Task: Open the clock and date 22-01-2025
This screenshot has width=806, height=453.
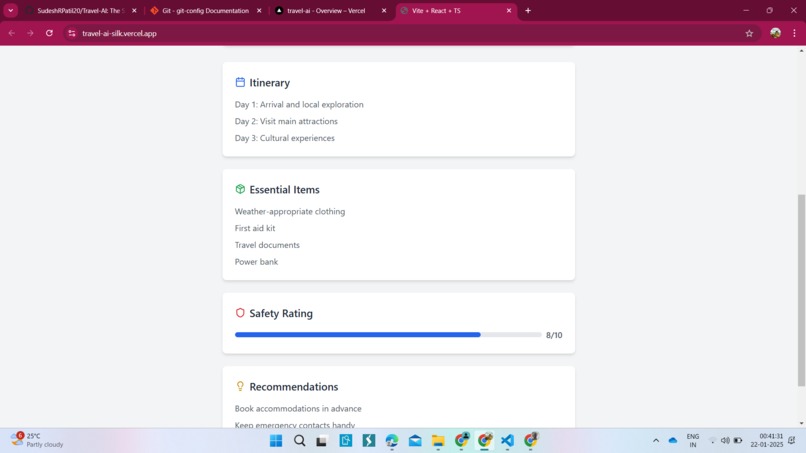Action: click(x=766, y=440)
